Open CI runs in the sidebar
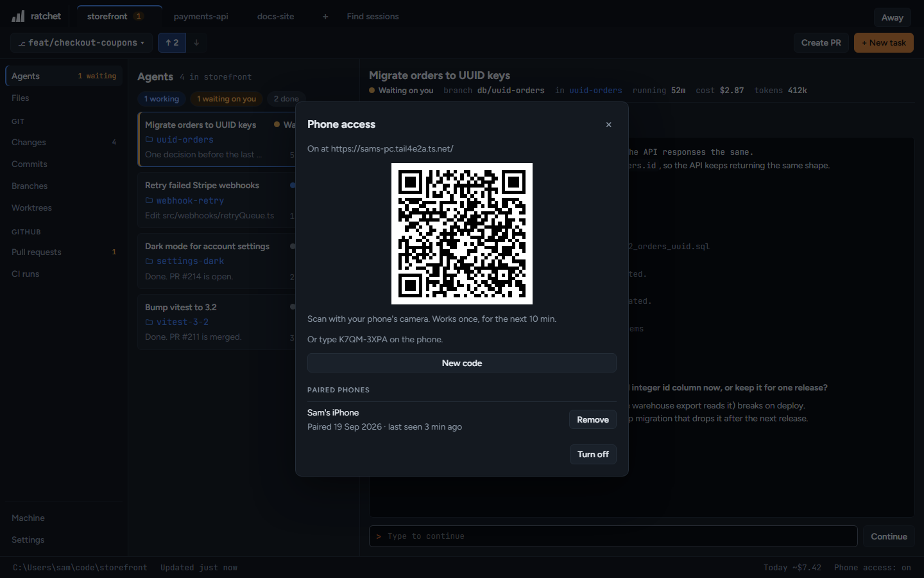This screenshot has height=578, width=924. pos(64,274)
